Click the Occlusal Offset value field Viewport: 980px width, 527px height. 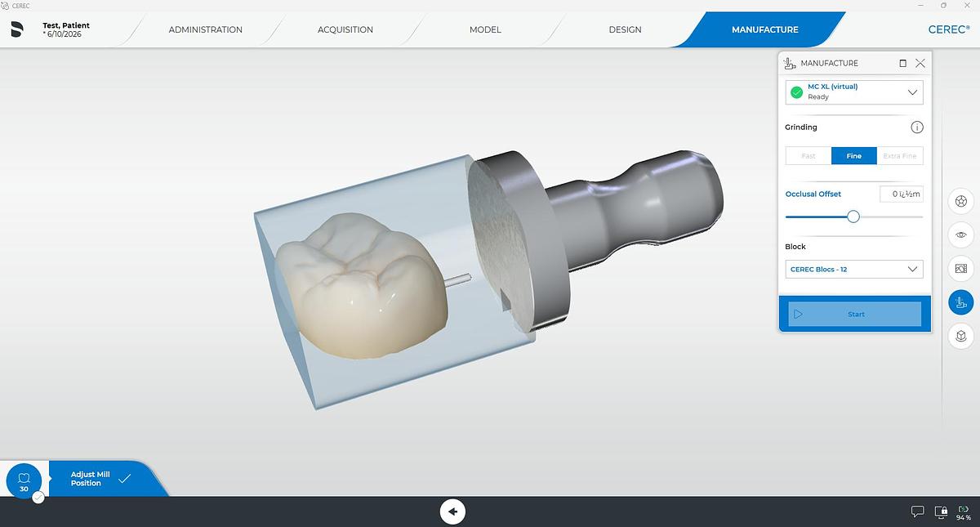tap(902, 194)
